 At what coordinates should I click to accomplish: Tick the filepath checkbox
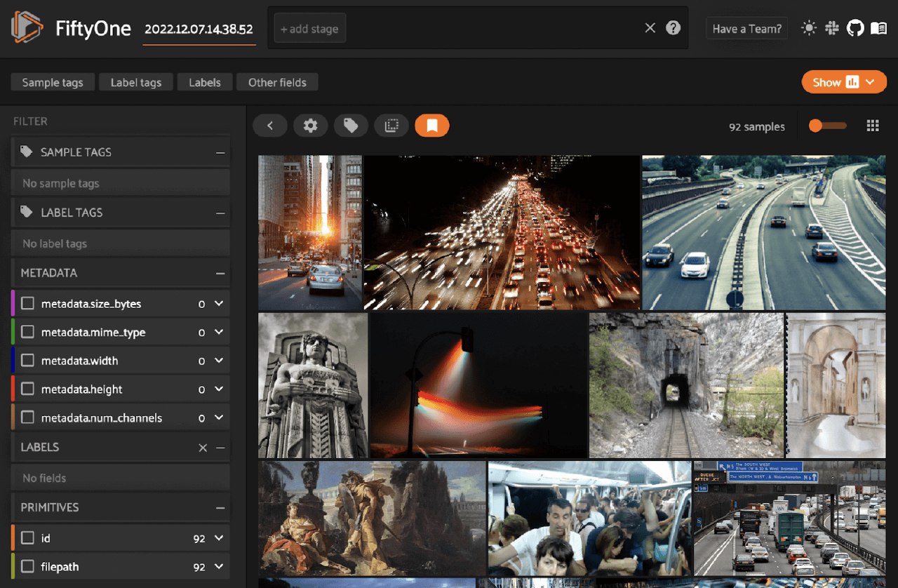coord(28,566)
